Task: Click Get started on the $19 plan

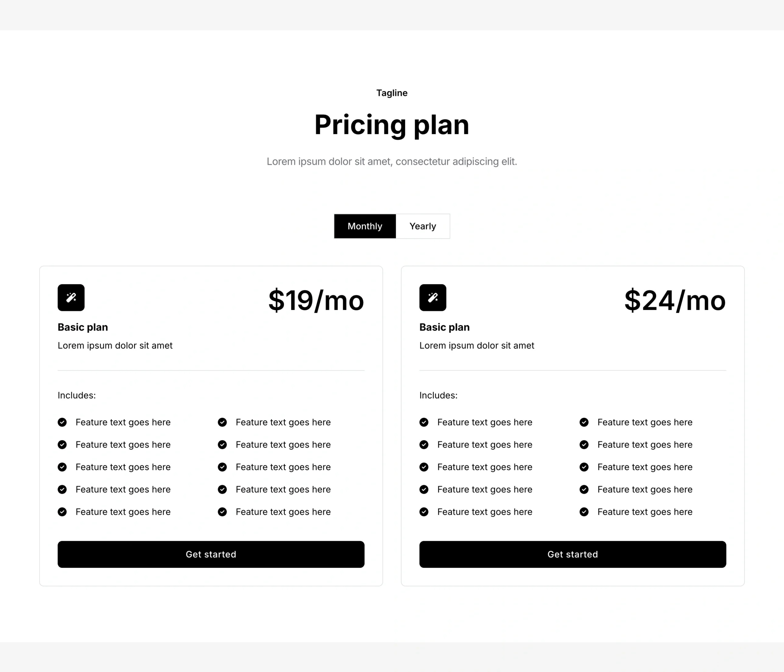Action: (211, 554)
